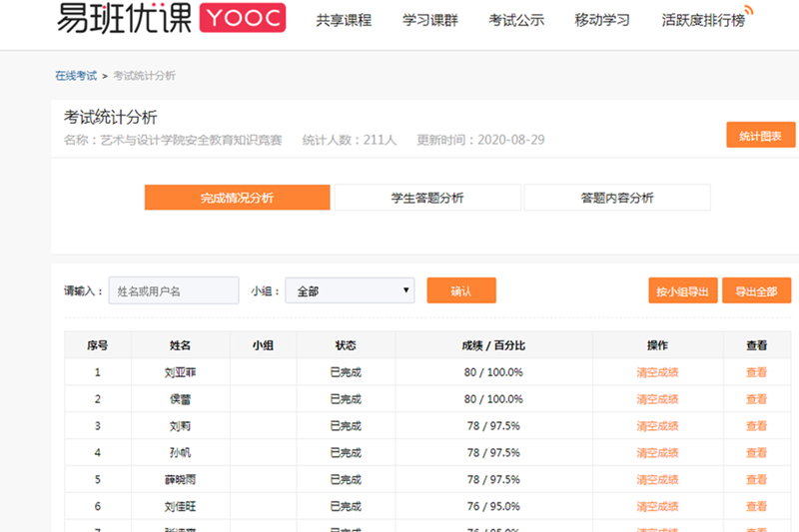
Task: Switch to 学生答题分析 tab
Action: (426, 198)
